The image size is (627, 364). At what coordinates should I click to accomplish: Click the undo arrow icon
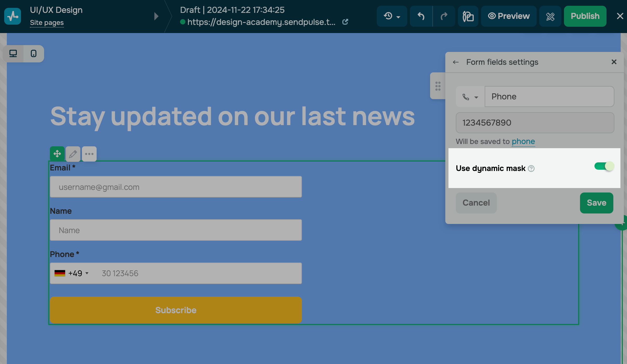point(421,16)
